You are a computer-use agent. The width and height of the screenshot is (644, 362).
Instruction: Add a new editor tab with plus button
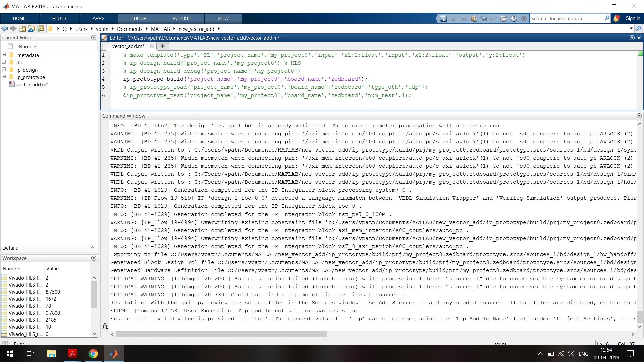pyautogui.click(x=163, y=46)
